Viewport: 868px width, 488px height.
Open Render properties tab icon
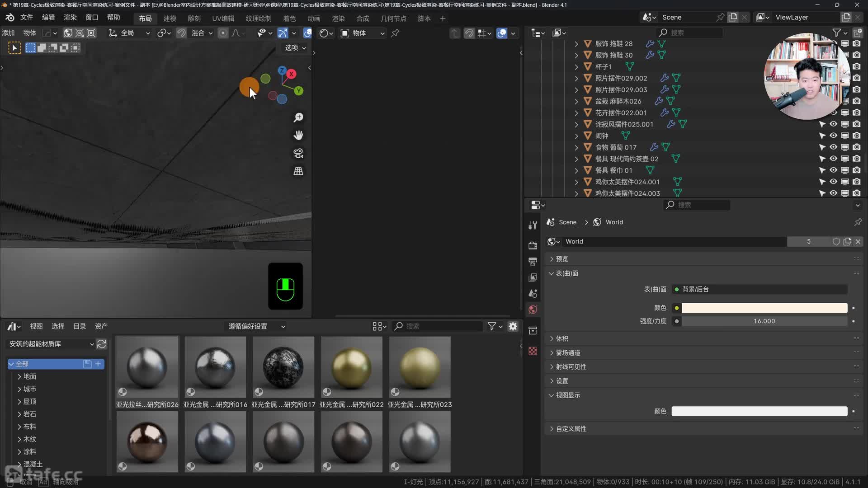533,245
